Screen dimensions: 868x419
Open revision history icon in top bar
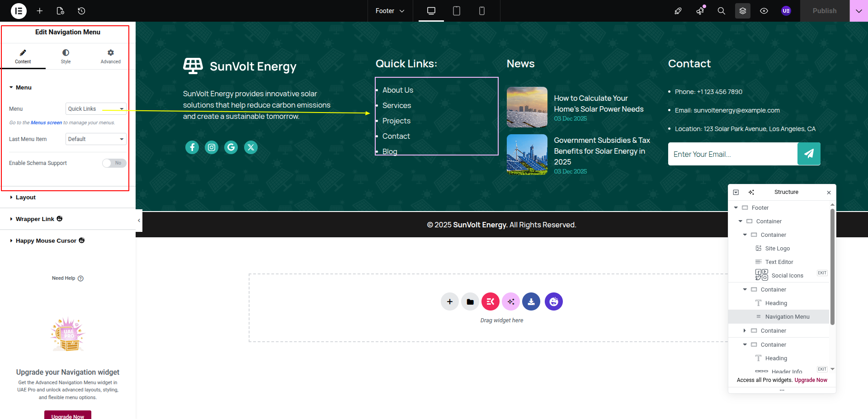[81, 11]
